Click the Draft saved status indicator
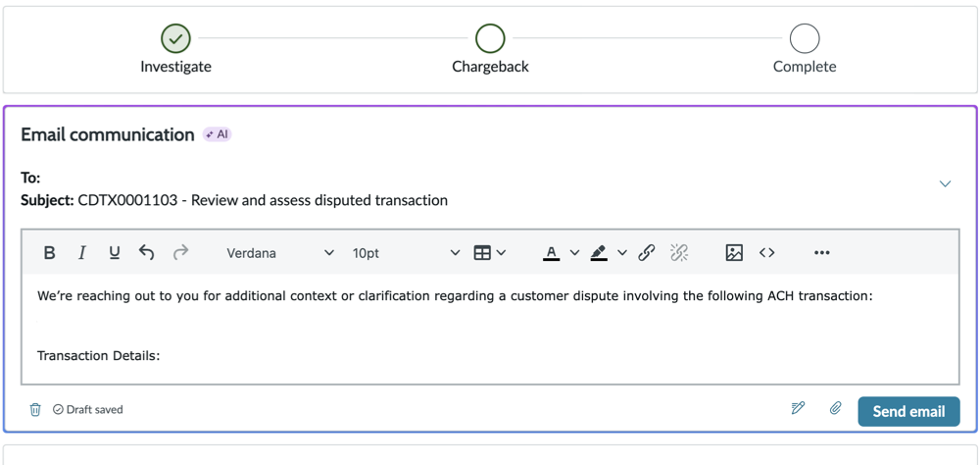 pyautogui.click(x=88, y=410)
